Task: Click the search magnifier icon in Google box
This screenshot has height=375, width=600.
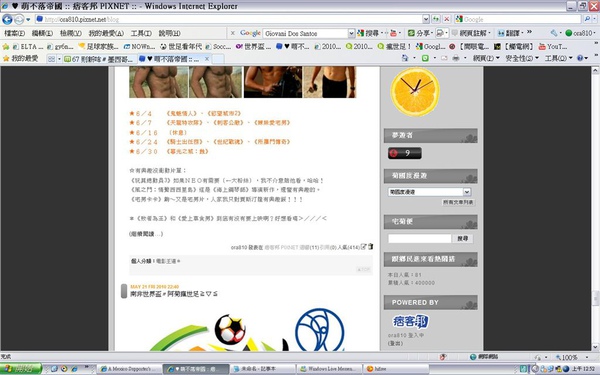Action: pos(587,19)
